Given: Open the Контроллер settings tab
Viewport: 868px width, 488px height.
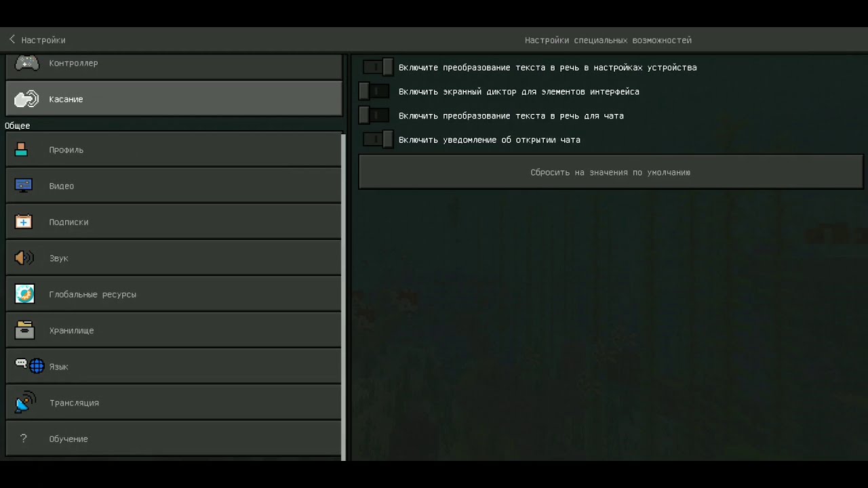Looking at the screenshot, I should tap(174, 66).
